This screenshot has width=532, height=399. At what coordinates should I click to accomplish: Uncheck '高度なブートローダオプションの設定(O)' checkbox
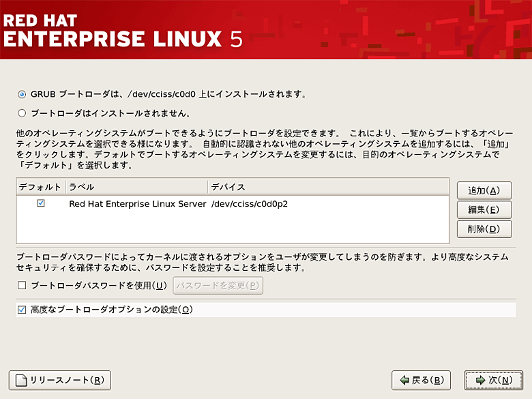point(22,310)
